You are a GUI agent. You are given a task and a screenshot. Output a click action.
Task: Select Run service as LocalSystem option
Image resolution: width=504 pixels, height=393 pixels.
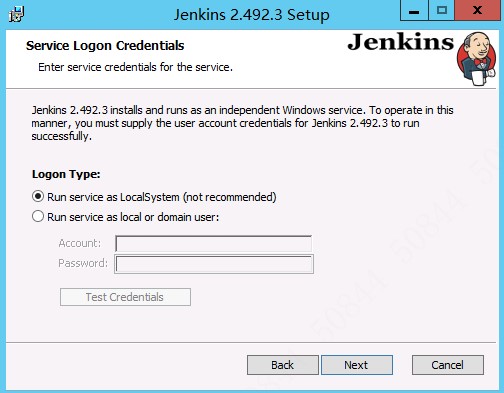[x=38, y=197]
